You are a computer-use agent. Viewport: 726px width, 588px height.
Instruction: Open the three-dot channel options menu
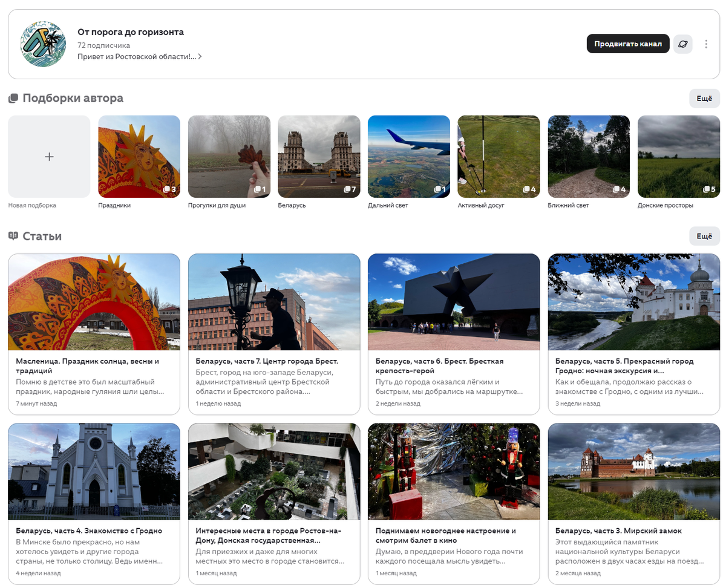coord(706,44)
